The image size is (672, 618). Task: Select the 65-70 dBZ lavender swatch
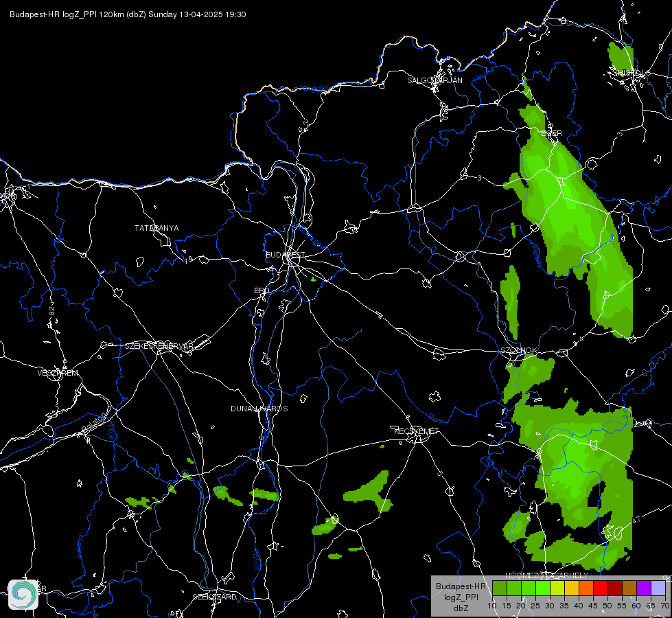(x=658, y=588)
